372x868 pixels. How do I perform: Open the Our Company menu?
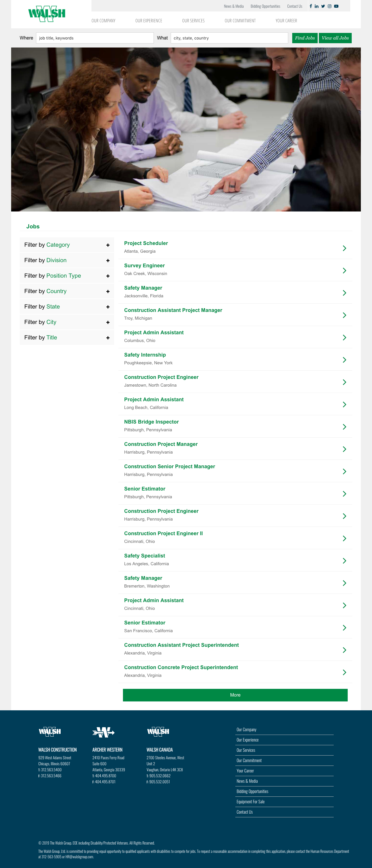(x=103, y=21)
